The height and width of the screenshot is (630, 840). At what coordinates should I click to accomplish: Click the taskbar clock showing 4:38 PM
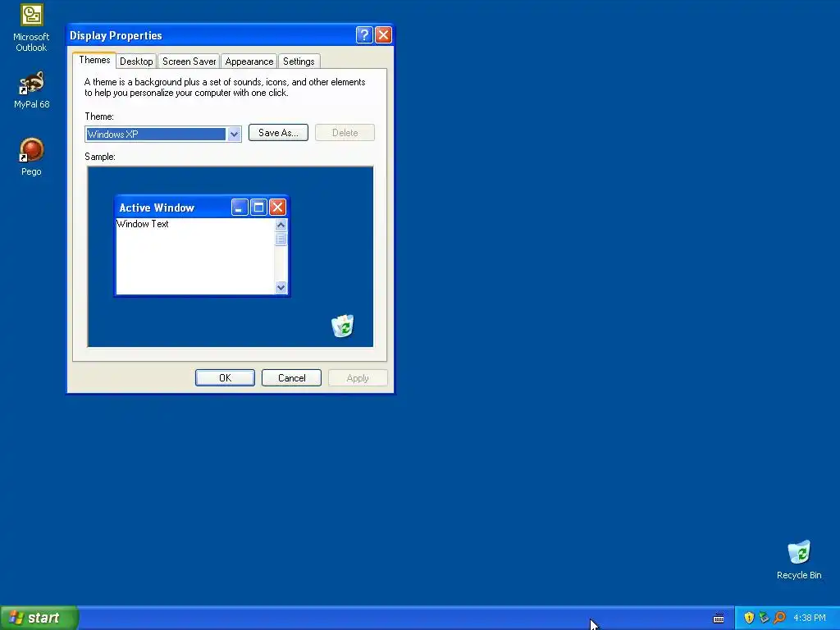(x=810, y=618)
